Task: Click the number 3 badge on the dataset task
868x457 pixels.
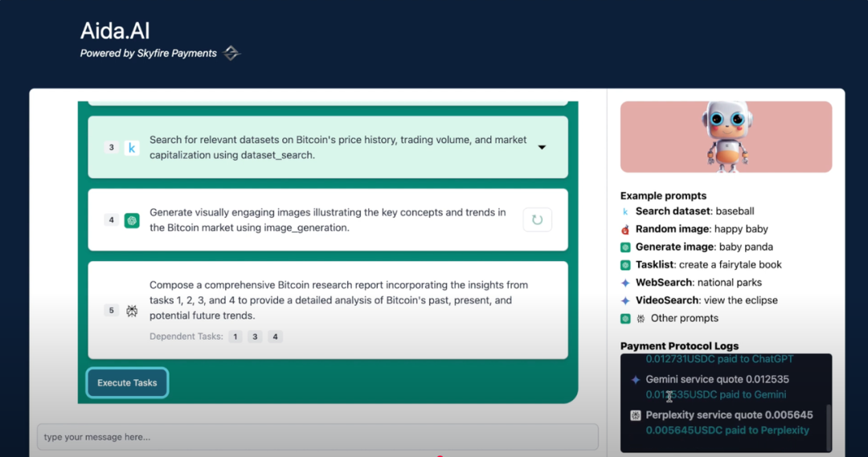Action: click(111, 147)
